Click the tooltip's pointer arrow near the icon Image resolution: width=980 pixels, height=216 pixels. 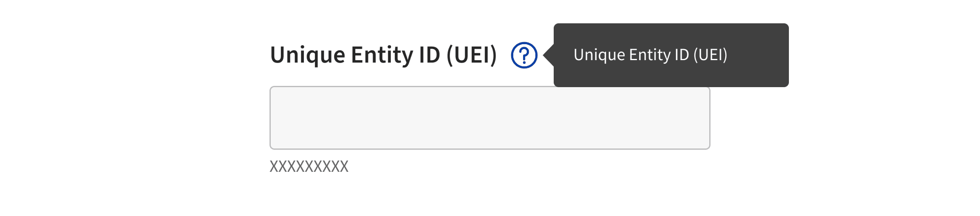click(x=548, y=55)
